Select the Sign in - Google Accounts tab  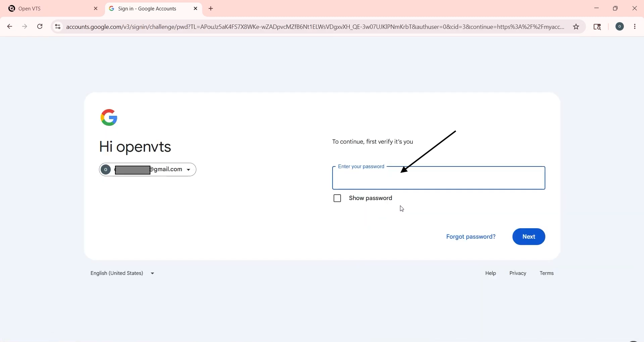tap(154, 9)
